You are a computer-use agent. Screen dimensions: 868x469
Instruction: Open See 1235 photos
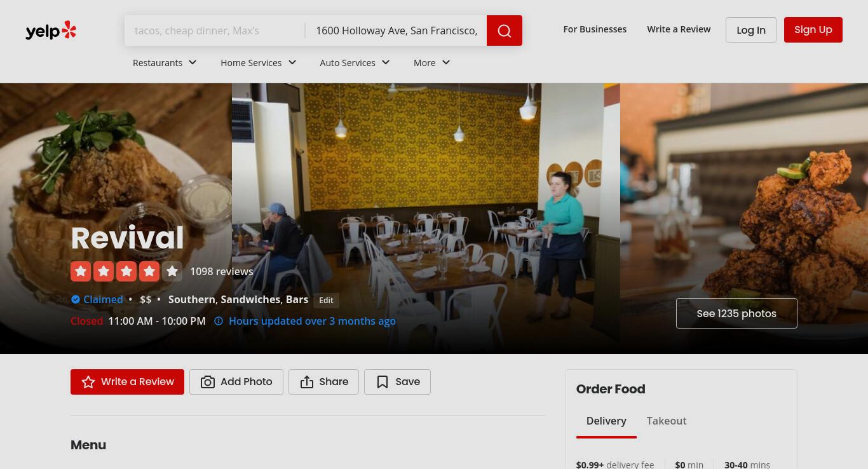pos(736,313)
